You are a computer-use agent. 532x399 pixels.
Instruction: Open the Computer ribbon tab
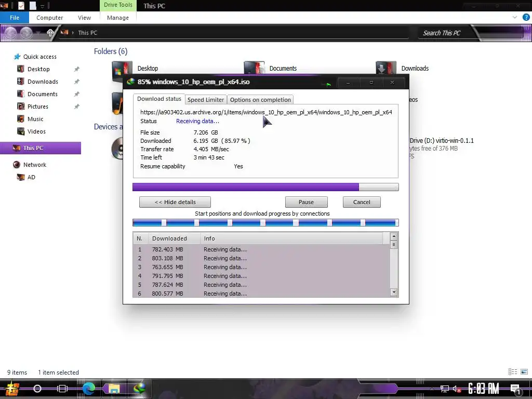(49, 18)
